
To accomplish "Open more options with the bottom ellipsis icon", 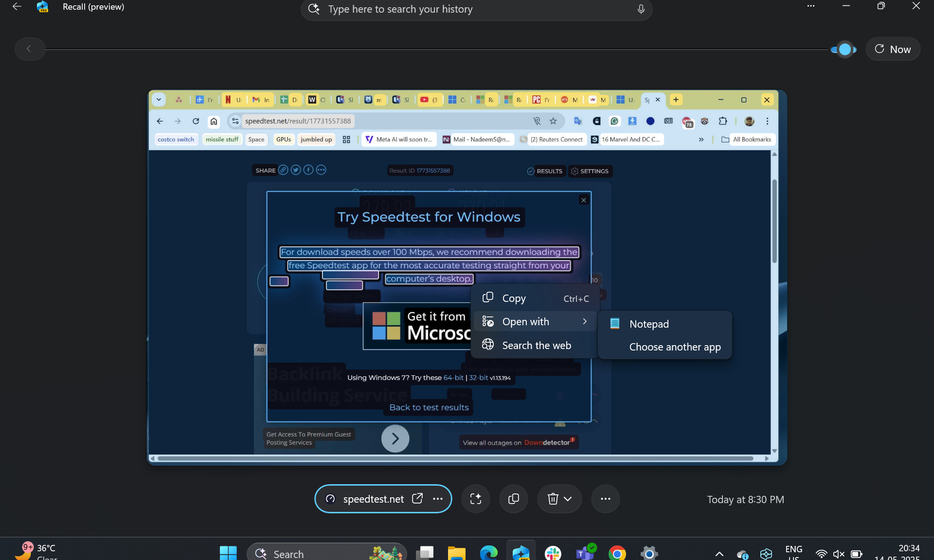I will tap(605, 499).
